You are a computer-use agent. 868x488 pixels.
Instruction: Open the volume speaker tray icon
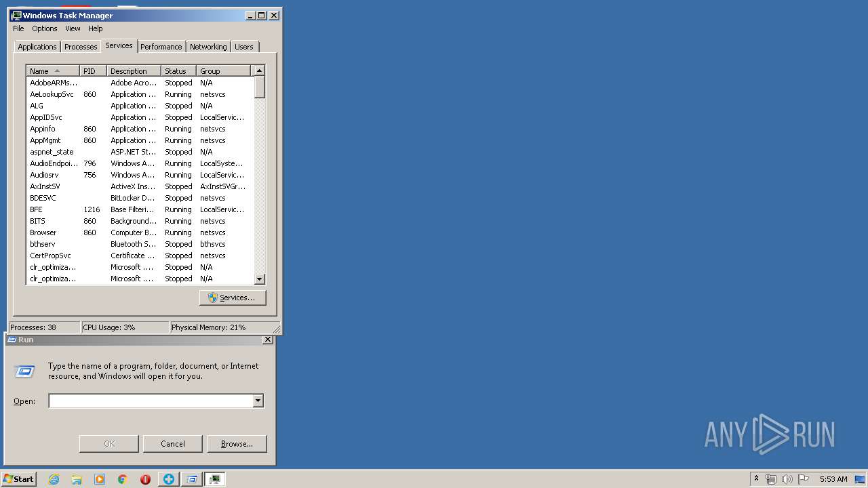[787, 479]
